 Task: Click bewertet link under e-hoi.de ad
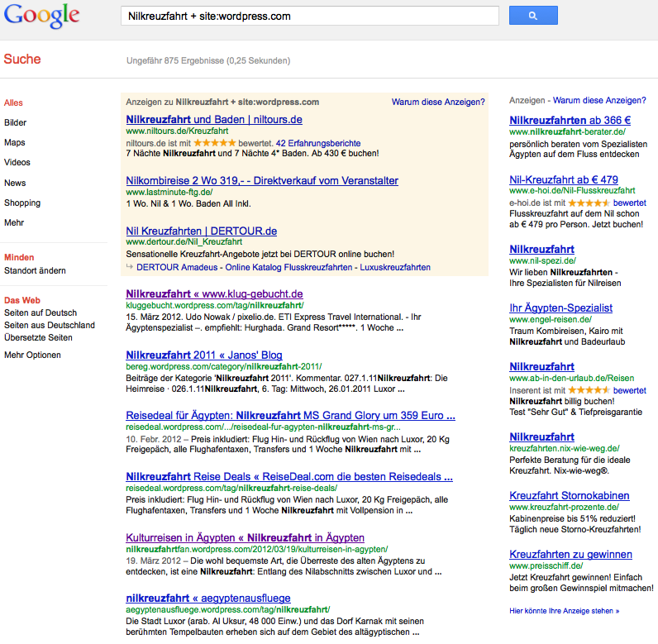click(x=629, y=203)
